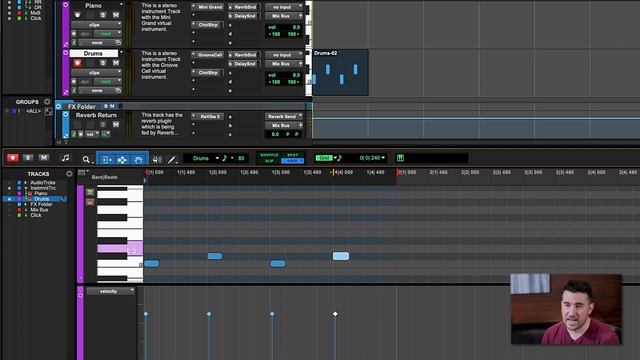Viewport: 640px width, 360px height.
Task: Solo the Piano track
Action: click(103, 15)
